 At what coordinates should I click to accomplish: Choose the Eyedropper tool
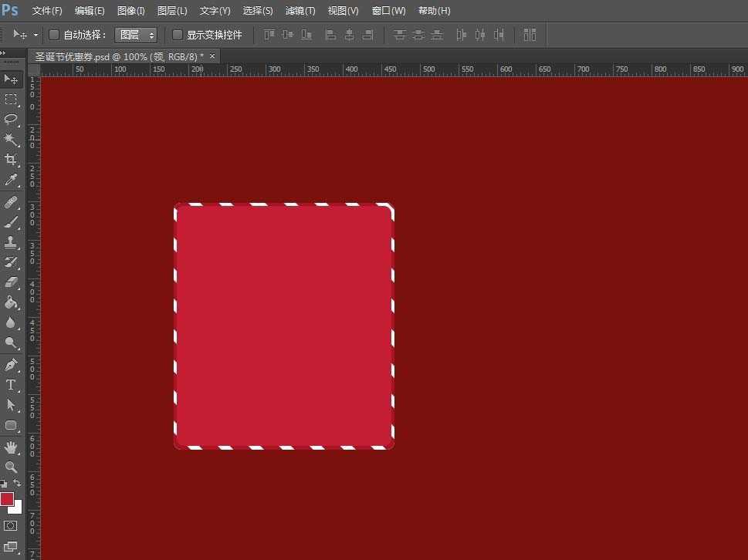11,180
